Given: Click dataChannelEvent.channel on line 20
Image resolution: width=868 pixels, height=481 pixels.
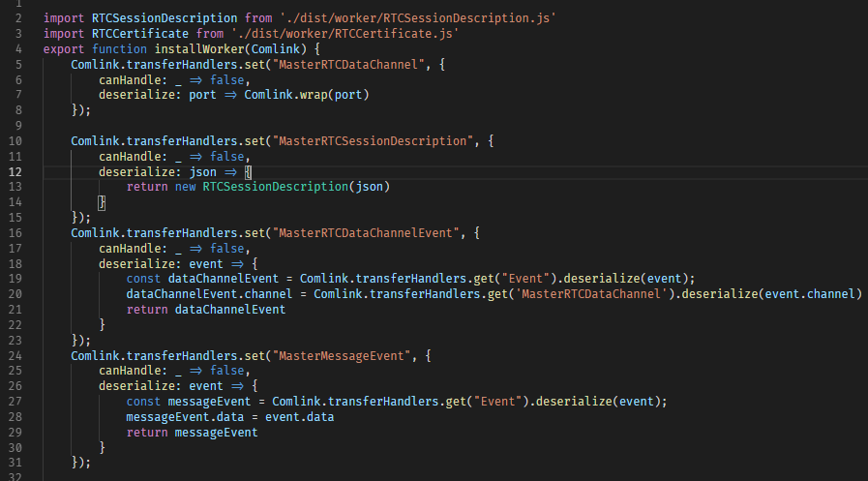Looking at the screenshot, I should tap(209, 294).
